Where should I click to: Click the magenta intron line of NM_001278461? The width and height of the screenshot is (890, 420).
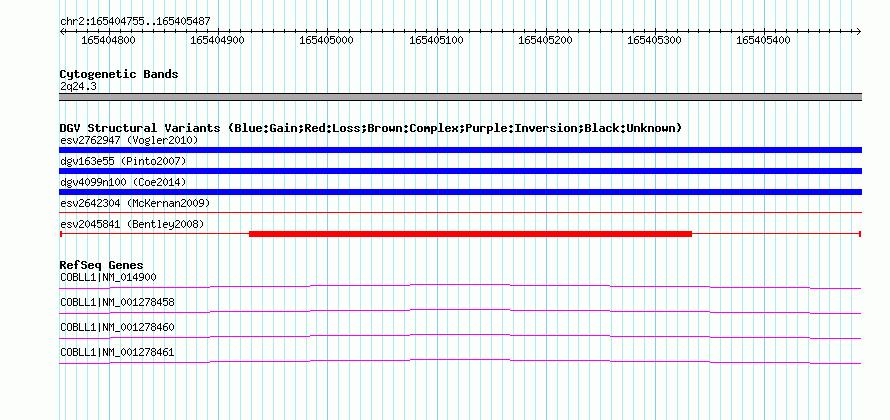click(460, 361)
